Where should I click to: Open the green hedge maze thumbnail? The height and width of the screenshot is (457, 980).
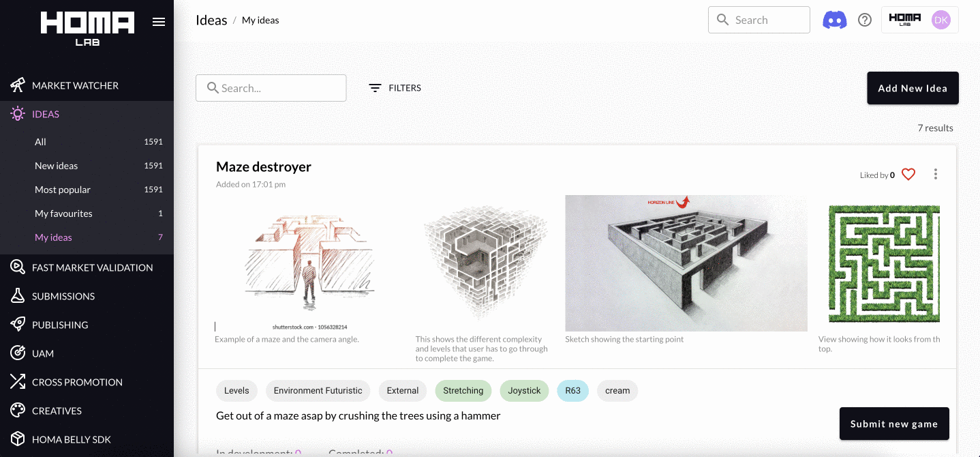884,264
